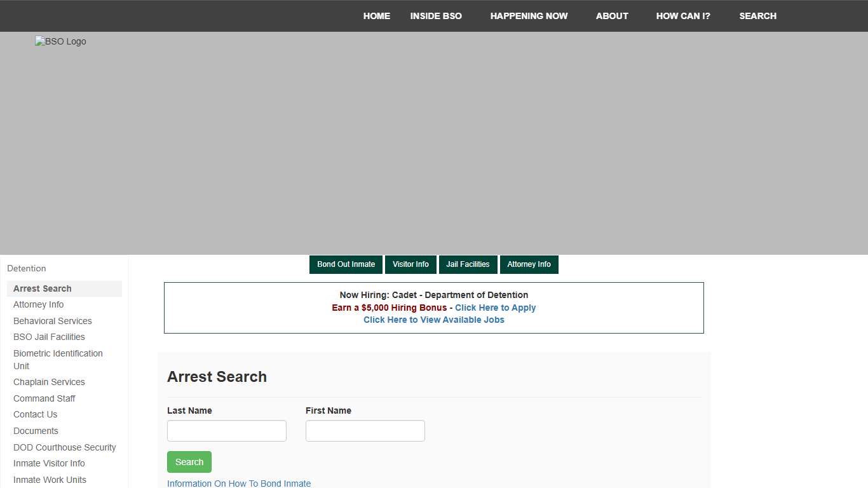
Task: Click the Attorney Info button
Action: point(529,264)
